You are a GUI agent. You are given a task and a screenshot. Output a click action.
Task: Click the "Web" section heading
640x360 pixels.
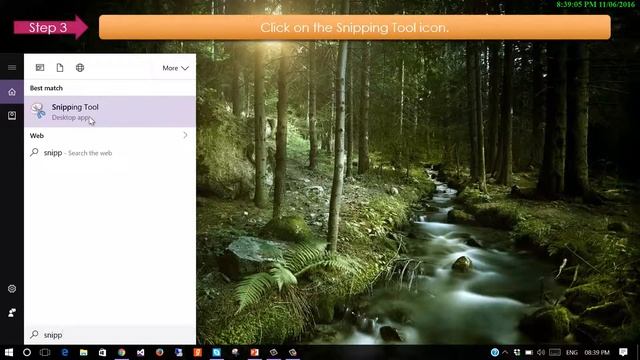click(37, 136)
